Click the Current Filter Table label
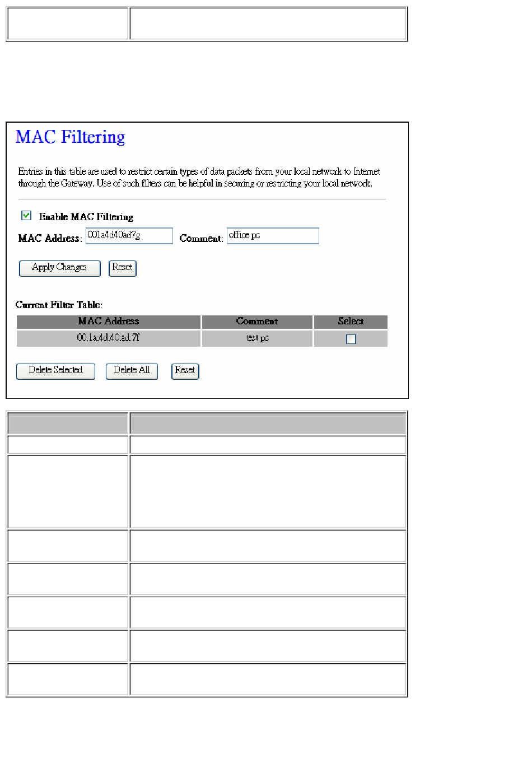The height and width of the screenshot is (777, 532). coord(59,305)
